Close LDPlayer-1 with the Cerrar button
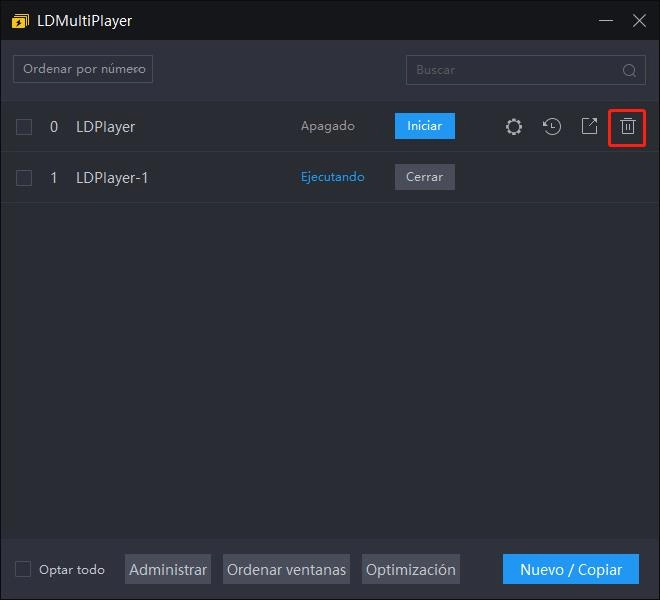 (425, 177)
